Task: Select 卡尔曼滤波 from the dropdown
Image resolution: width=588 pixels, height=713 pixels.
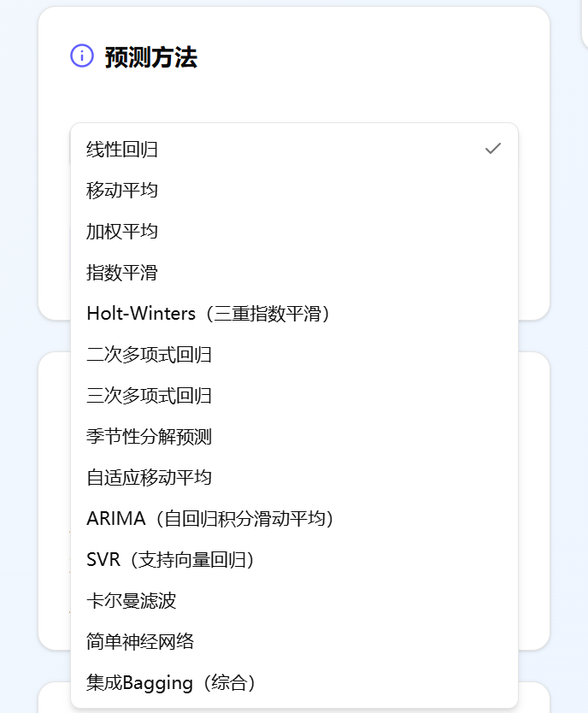Action: click(132, 600)
